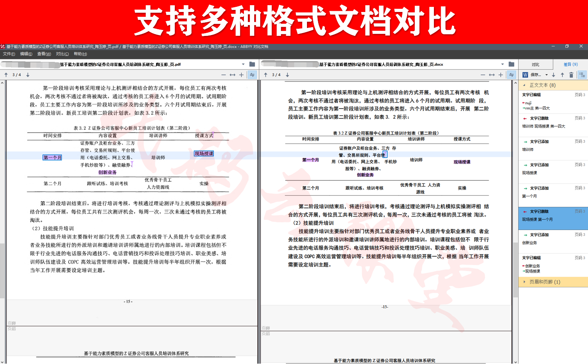Toggle the differences list view button
Image resolution: width=588 pixels, height=364 pixels.
582,75
